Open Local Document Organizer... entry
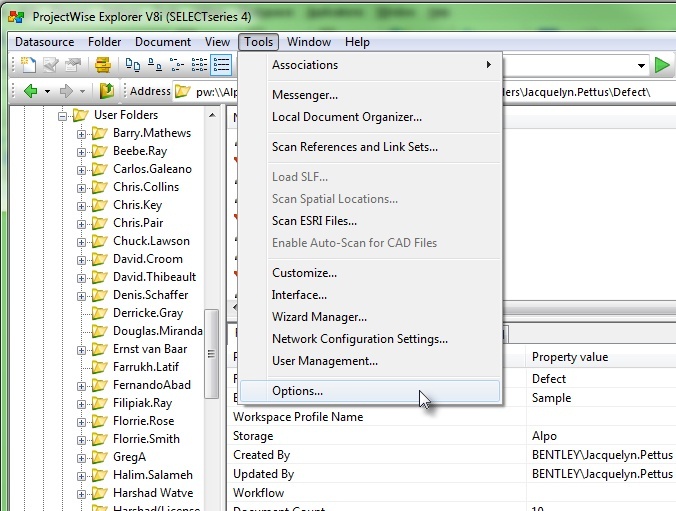The width and height of the screenshot is (676, 511). tap(370, 117)
